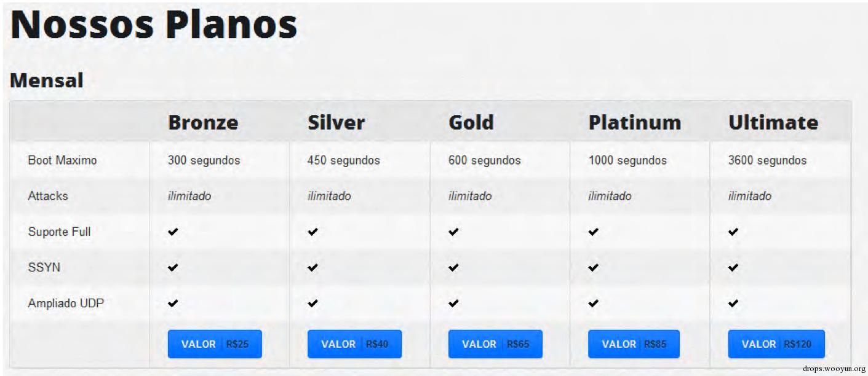Click the Silver SSYN checkmark icon

pyautogui.click(x=313, y=267)
